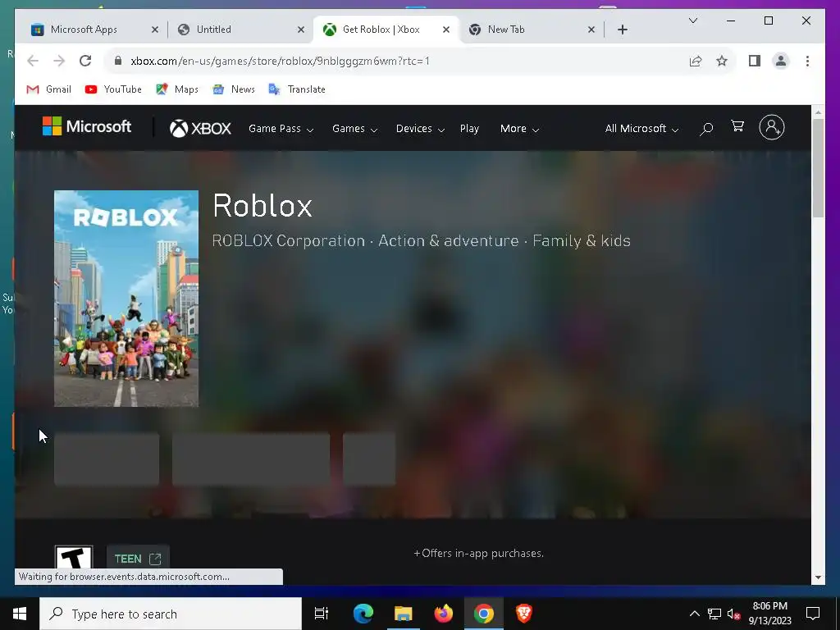Open the Gmail bookmark
Viewport: 840px width, 630px height.
tap(48, 89)
